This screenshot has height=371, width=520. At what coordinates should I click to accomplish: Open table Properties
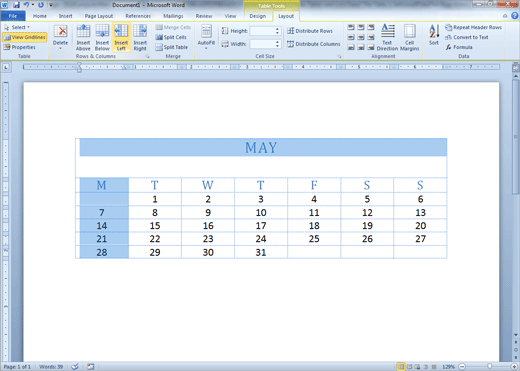20,47
